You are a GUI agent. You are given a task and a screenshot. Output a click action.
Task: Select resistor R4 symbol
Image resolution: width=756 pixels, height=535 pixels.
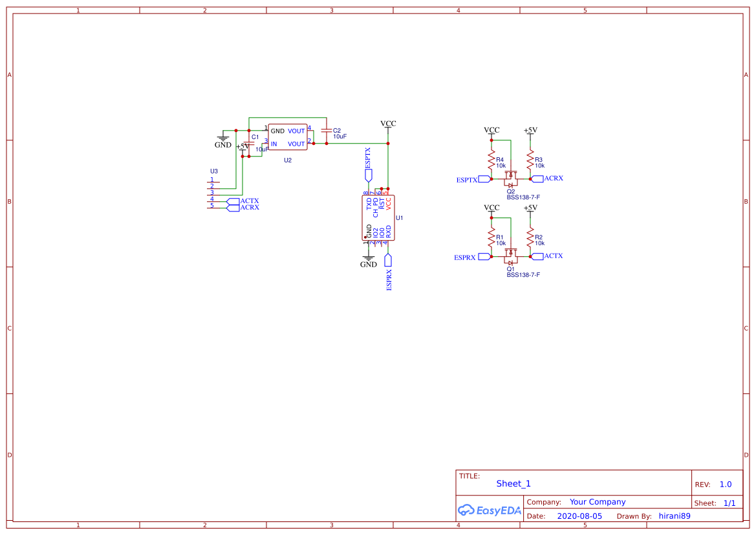coord(491,160)
